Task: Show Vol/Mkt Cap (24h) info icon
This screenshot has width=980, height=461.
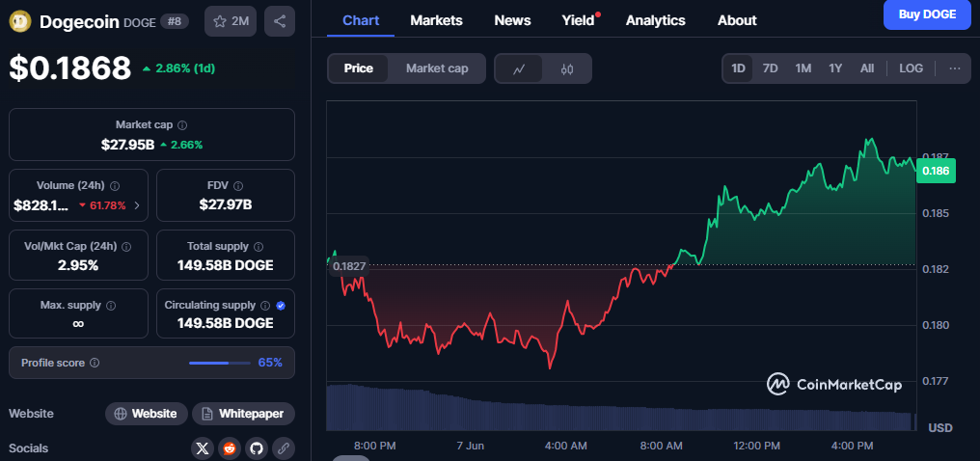Action: click(126, 247)
